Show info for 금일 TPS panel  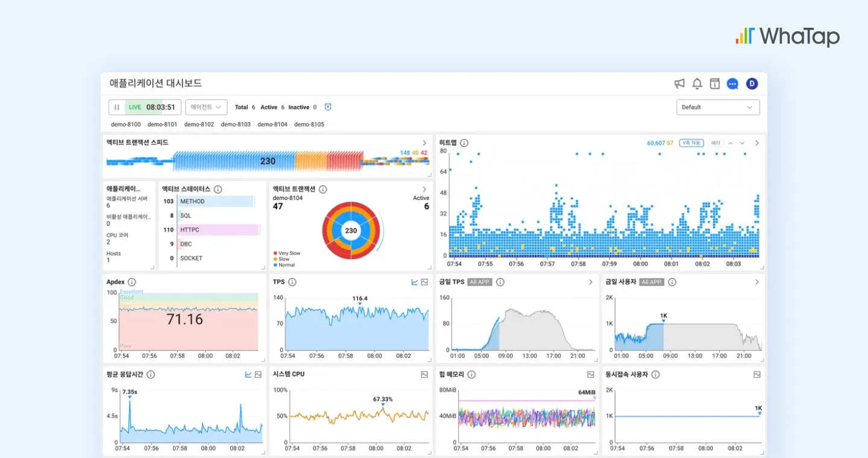coord(500,282)
